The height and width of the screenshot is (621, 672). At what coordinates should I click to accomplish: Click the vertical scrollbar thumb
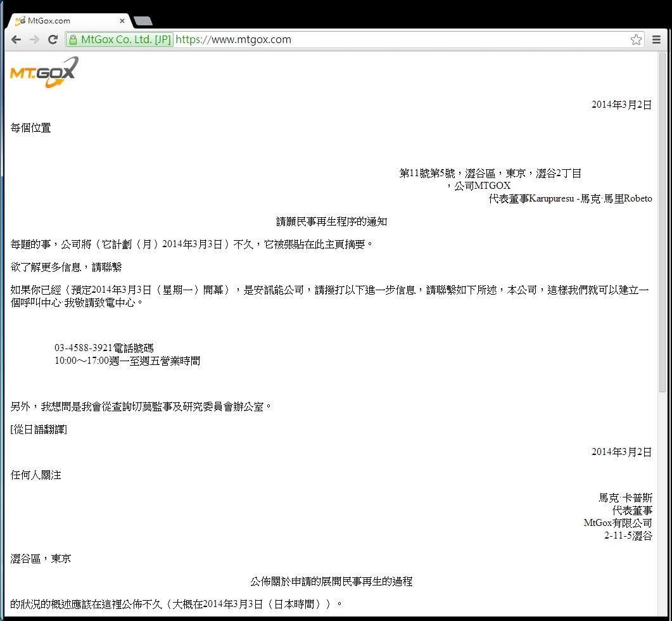[x=662, y=222]
